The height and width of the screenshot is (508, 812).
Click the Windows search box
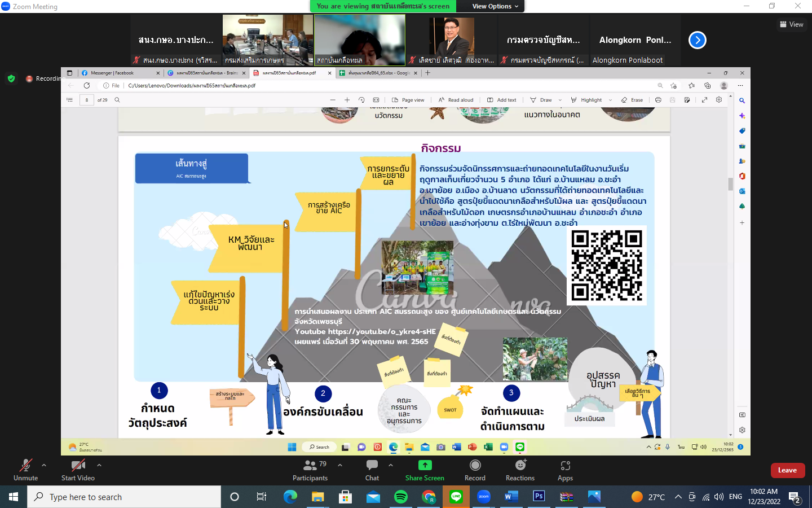(124, 497)
